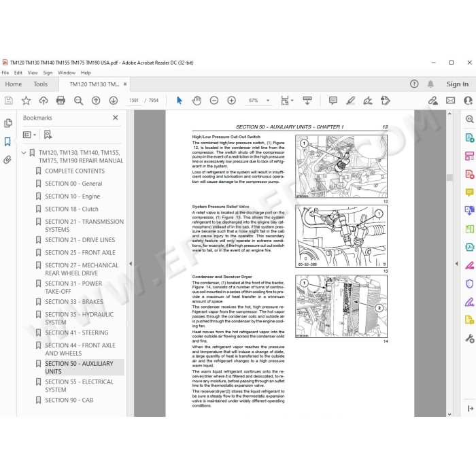This screenshot has height=476, width=476.
Task: Open the find text magnifier
Action: pos(78,101)
